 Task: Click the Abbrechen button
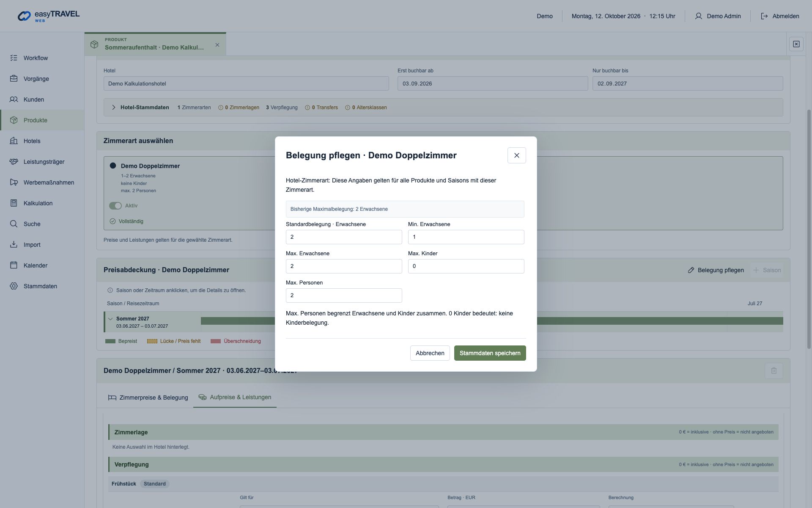tap(430, 353)
